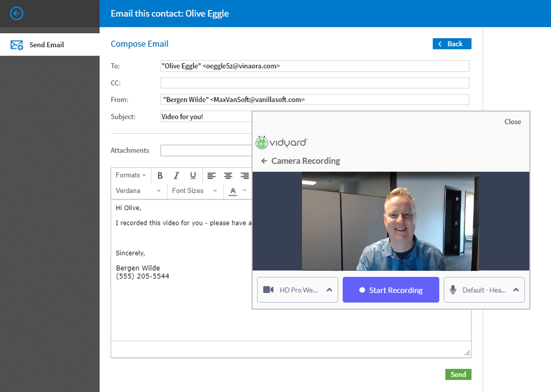Click the email body greeting Hi Olive,

(128, 208)
